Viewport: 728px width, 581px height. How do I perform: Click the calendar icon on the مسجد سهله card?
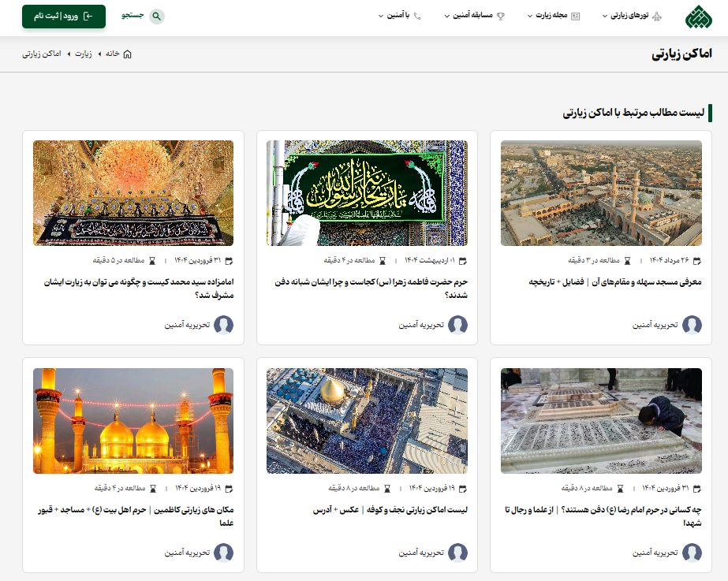(696, 261)
